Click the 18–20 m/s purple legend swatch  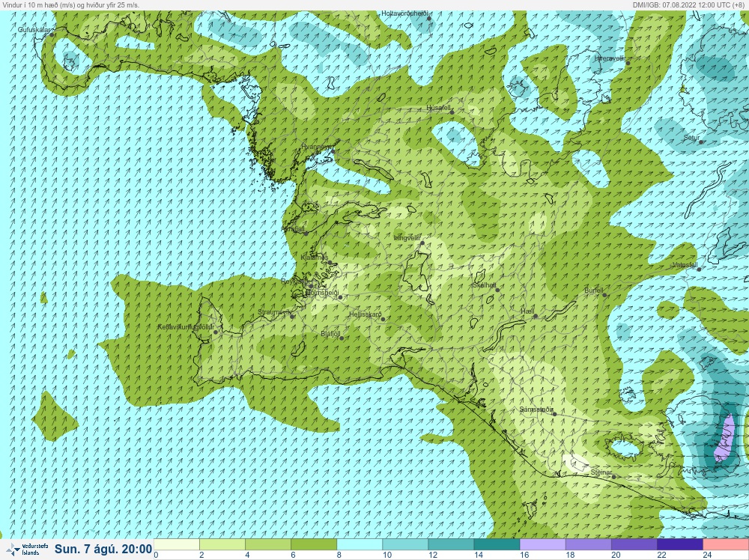coord(589,545)
